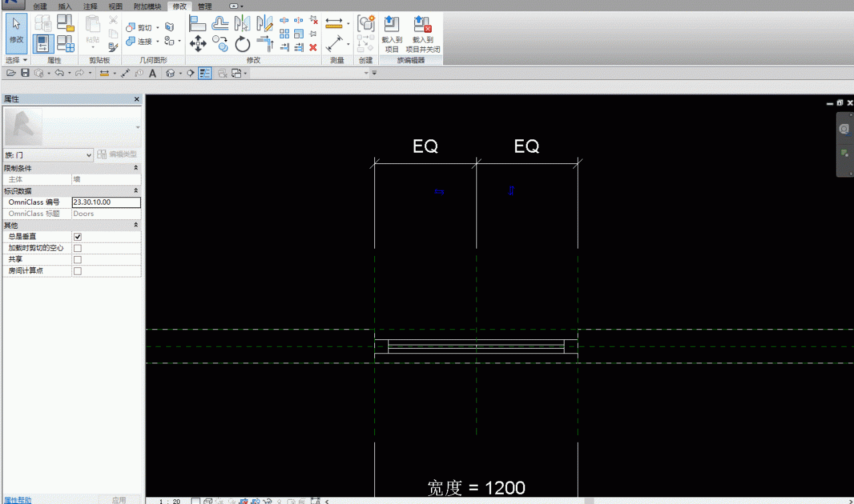The width and height of the screenshot is (854, 504).
Task: Click 编辑类型 button
Action: point(118,155)
